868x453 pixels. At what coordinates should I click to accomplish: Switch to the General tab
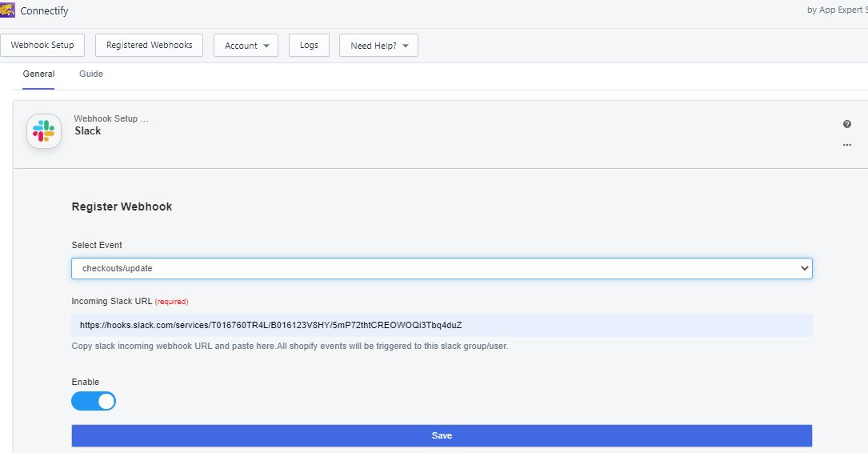[38, 74]
